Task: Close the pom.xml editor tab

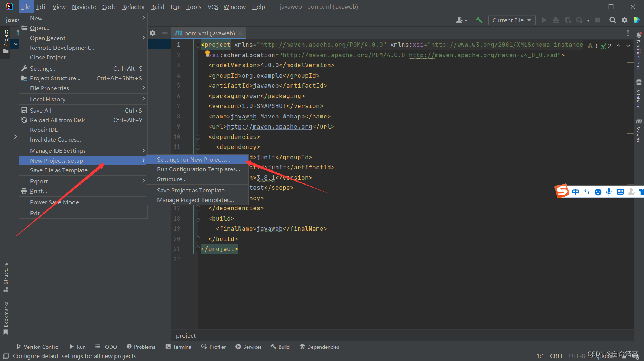Action: coord(240,33)
